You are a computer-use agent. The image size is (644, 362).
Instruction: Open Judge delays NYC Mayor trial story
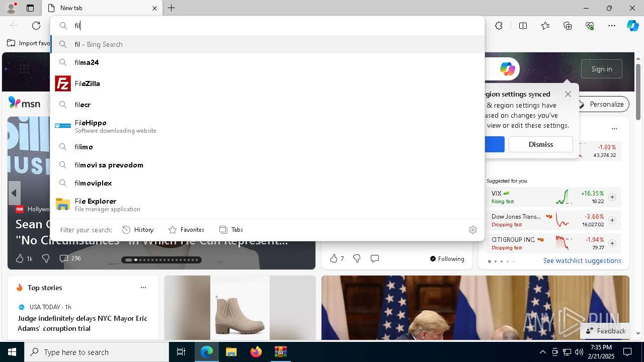pos(83,323)
